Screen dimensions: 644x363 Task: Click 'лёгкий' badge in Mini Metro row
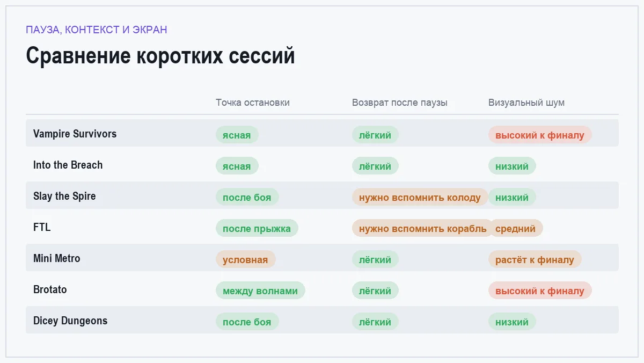click(x=375, y=259)
